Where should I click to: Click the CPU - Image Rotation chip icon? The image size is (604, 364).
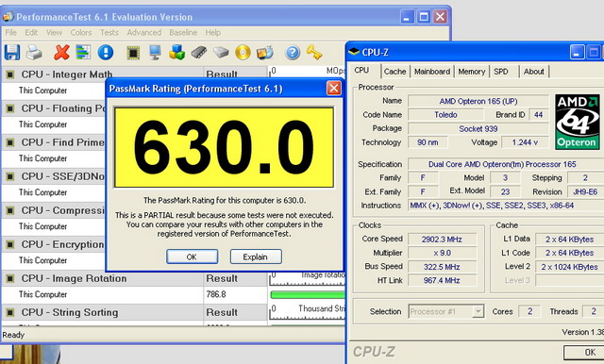[10, 278]
